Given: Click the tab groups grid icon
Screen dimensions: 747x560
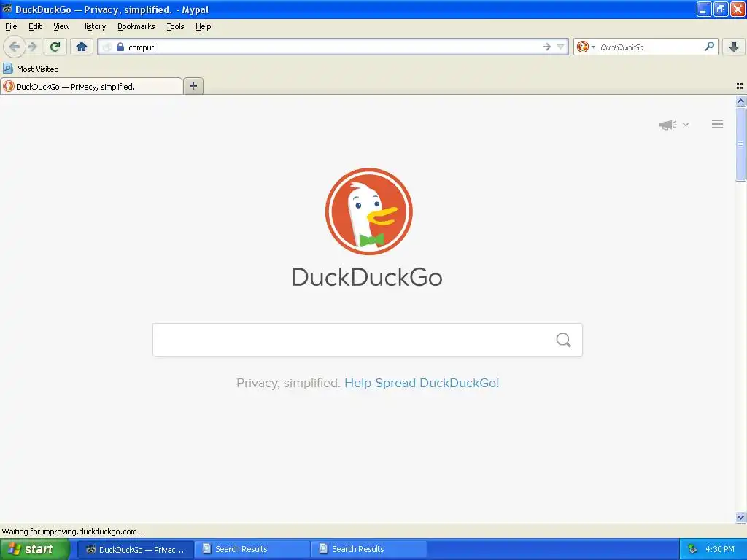Looking at the screenshot, I should 740,86.
